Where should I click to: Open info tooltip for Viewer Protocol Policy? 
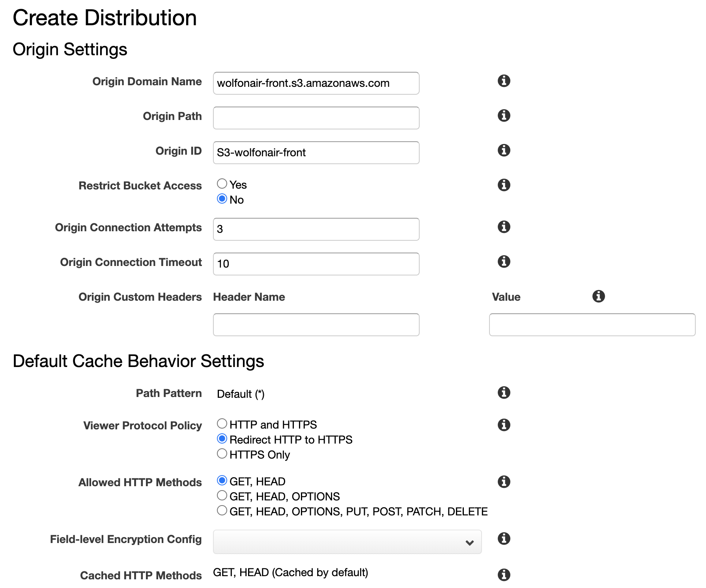click(x=504, y=425)
